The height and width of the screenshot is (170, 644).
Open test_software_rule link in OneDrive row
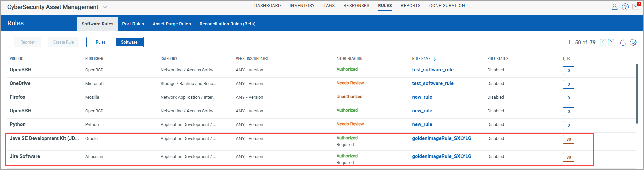[x=433, y=83]
